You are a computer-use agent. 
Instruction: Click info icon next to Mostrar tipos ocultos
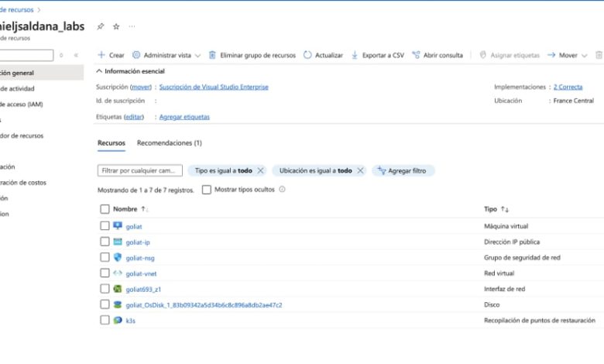click(x=282, y=189)
